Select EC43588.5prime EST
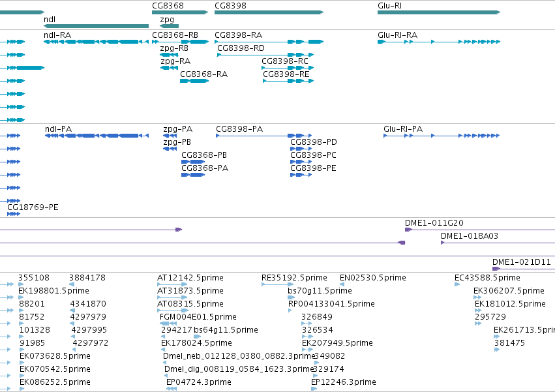This screenshot has width=555, height=392. coord(457,284)
